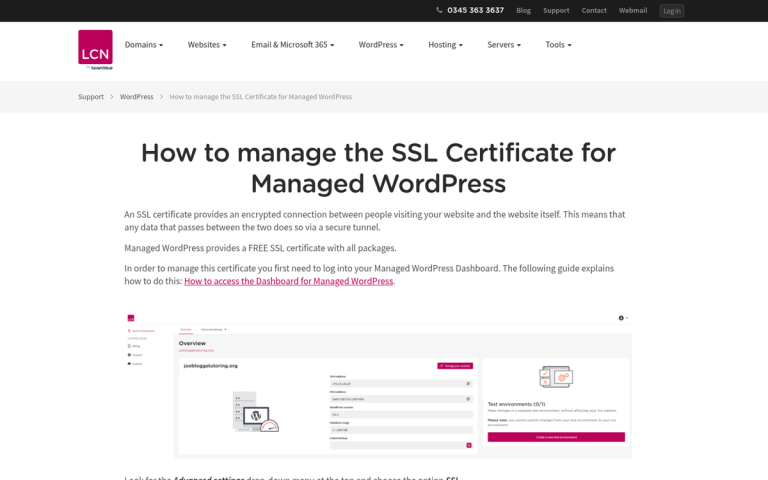Open the Hosting dropdown
Image resolution: width=768 pixels, height=480 pixels.
446,45
